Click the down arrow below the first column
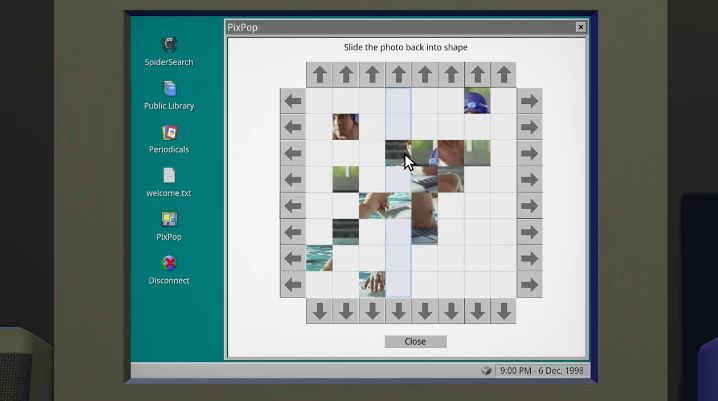Image resolution: width=718 pixels, height=401 pixels. 320,311
